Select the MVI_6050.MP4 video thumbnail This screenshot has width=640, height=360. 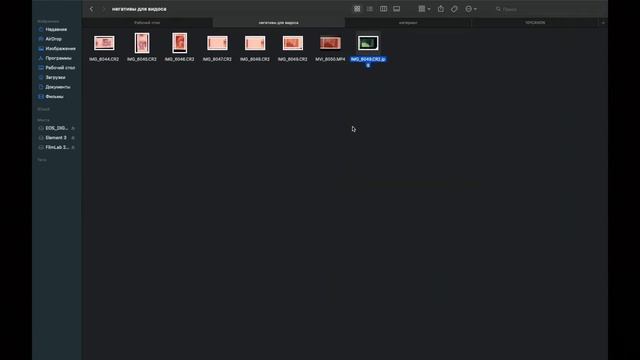pyautogui.click(x=330, y=43)
